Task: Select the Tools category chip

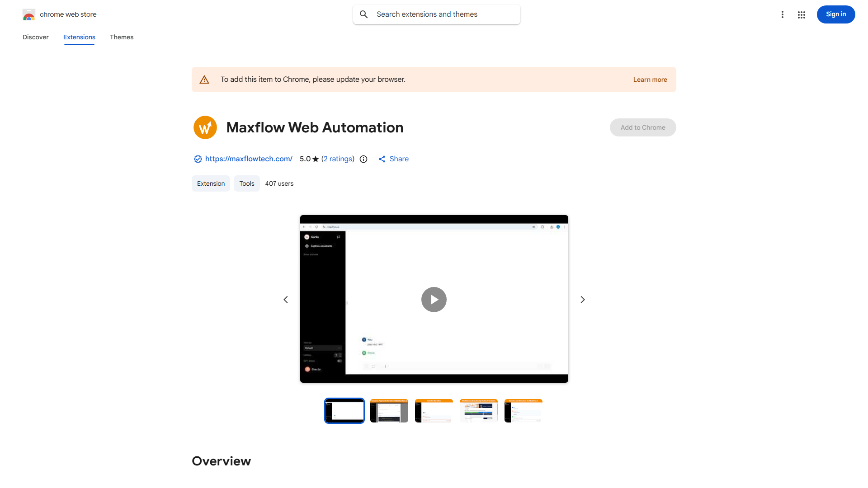Action: 246,183
